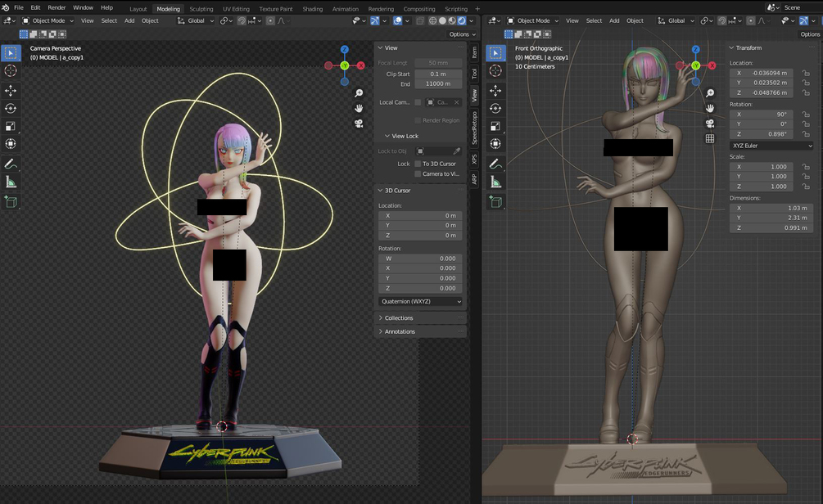Open the XYZ Euler rotation mode dropdown

point(771,146)
